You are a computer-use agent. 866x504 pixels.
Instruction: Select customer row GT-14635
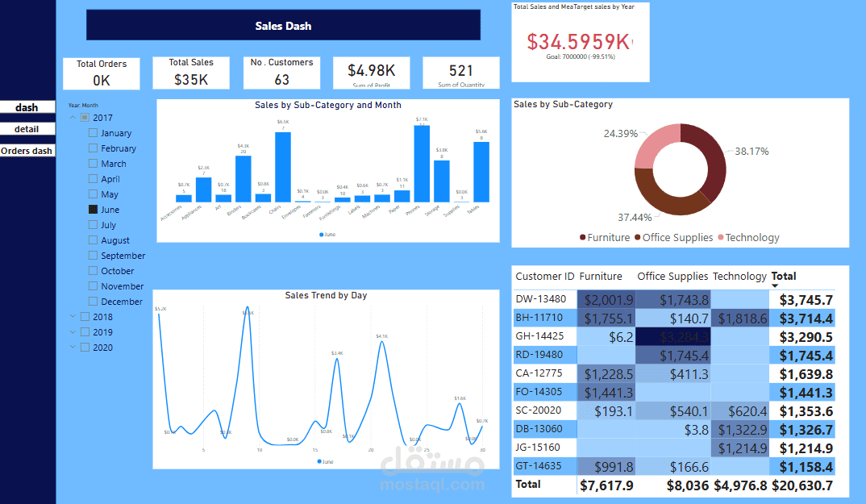pos(674,466)
